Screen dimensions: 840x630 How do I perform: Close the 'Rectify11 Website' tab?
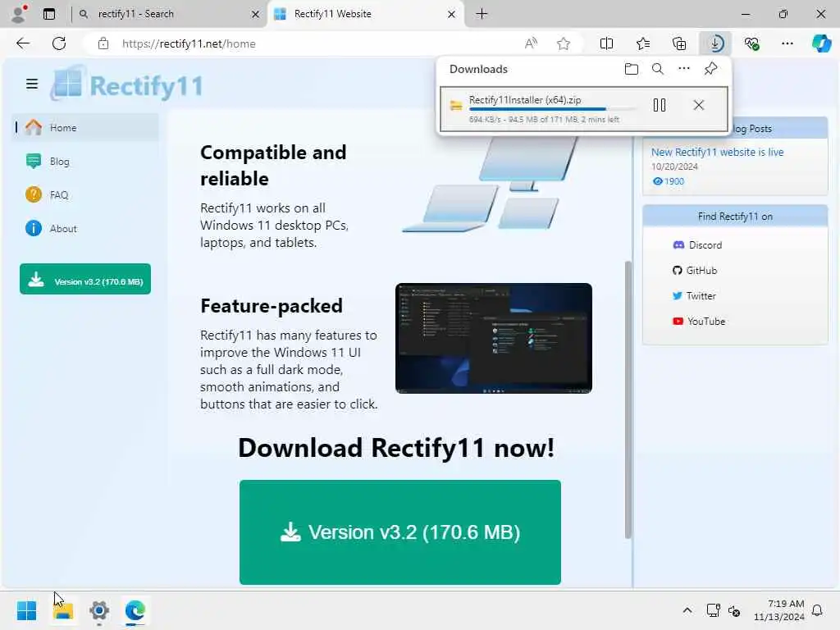(x=451, y=15)
